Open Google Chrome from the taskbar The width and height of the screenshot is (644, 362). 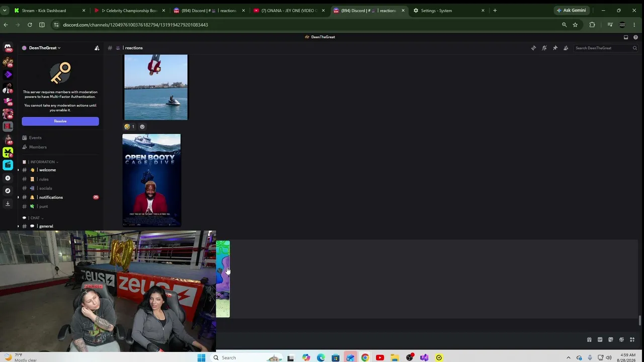pyautogui.click(x=365, y=358)
